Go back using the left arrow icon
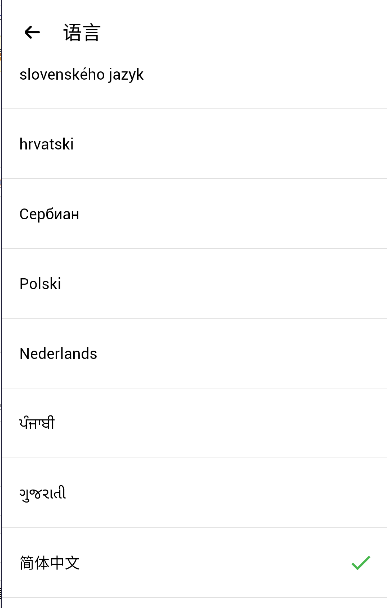Viewport: 387px width, 608px height. [32, 32]
